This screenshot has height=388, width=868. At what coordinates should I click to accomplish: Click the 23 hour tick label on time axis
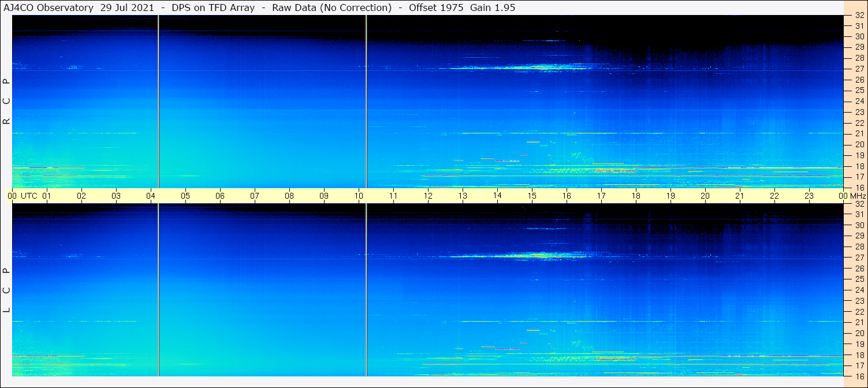tap(809, 196)
